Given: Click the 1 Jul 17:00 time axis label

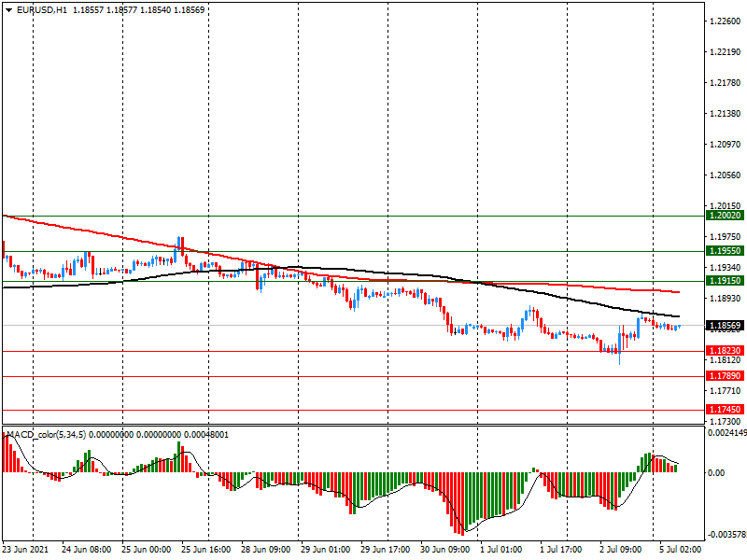Looking at the screenshot, I should (x=562, y=551).
